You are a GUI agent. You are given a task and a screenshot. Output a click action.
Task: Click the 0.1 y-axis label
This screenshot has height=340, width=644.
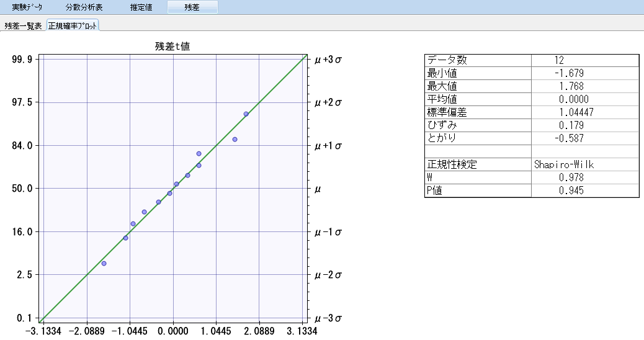click(x=25, y=318)
